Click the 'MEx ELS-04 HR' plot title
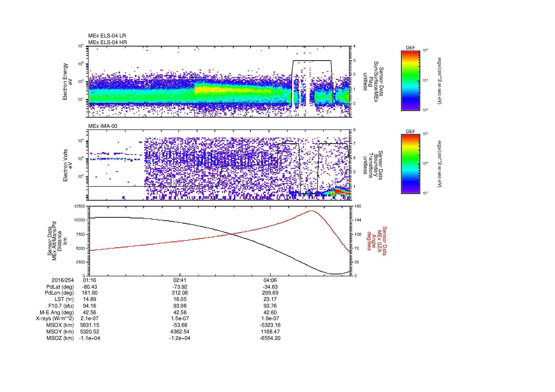Screen dimensions: 555x392 (x=107, y=42)
